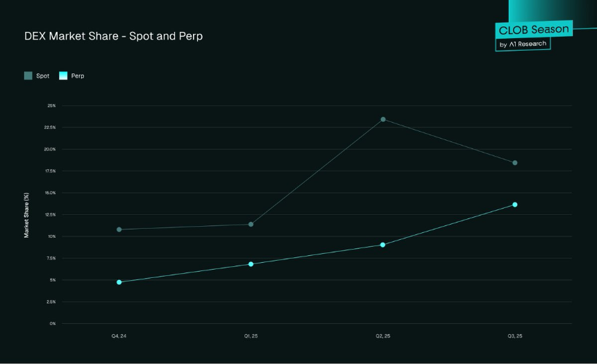Click the 25% y-axis tick label
The height and width of the screenshot is (364, 597).
(51, 106)
